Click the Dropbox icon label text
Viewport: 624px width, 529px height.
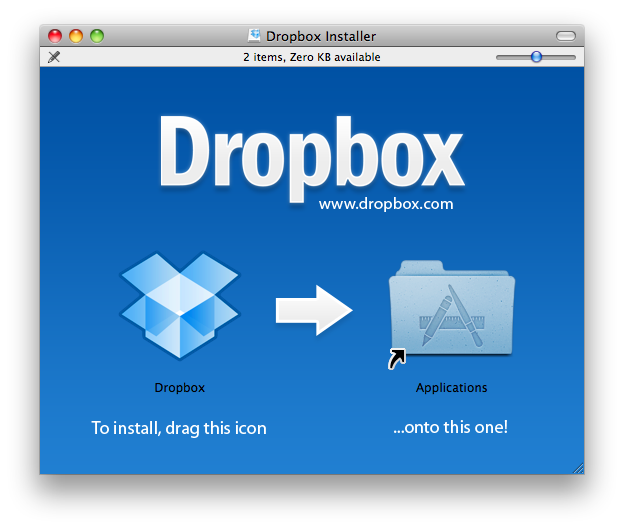point(179,388)
